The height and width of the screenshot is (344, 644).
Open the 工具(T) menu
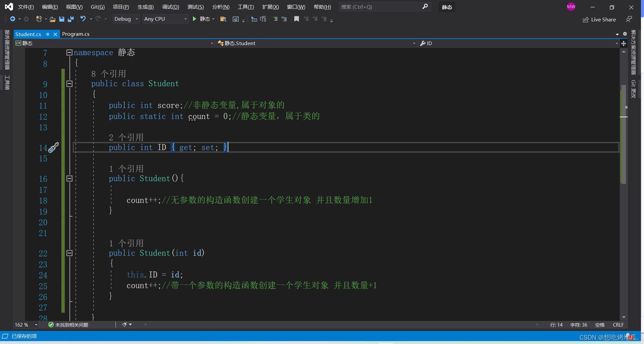246,7
